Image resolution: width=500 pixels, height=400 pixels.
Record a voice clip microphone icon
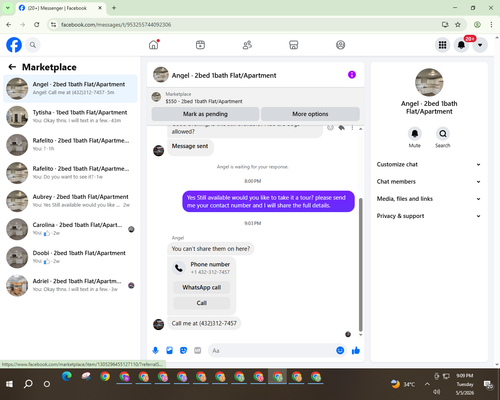click(155, 350)
